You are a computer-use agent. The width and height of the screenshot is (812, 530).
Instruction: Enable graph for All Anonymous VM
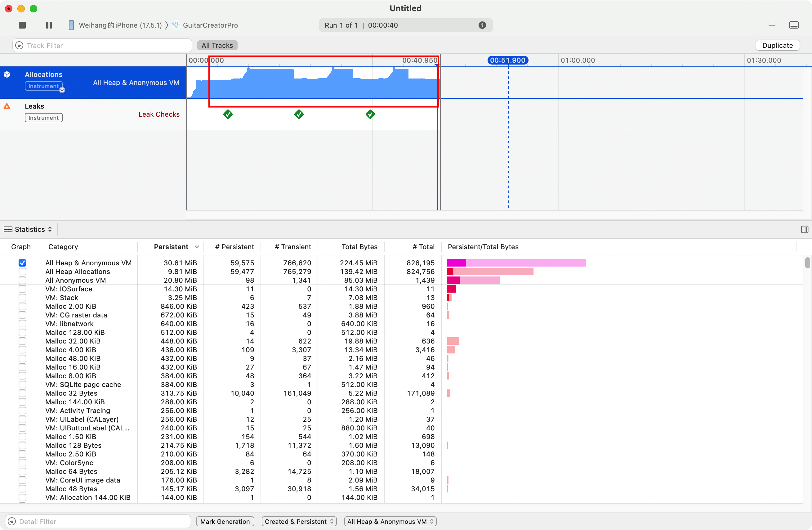pos(22,280)
